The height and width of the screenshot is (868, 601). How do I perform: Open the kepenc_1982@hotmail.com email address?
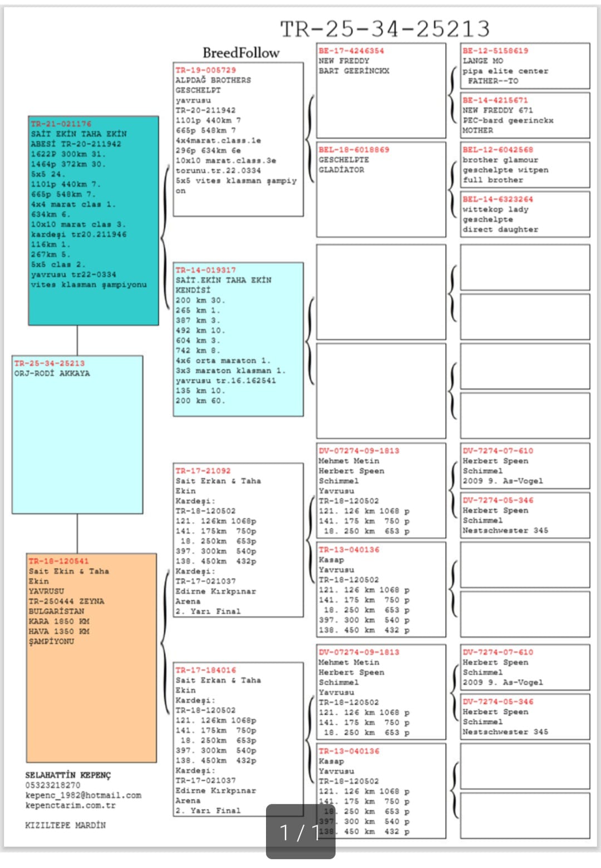(83, 795)
